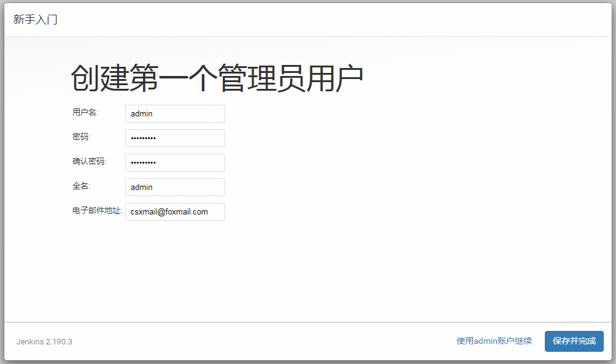Click the 电子邮件地址 label text
This screenshot has height=364, width=616.
[97, 211]
